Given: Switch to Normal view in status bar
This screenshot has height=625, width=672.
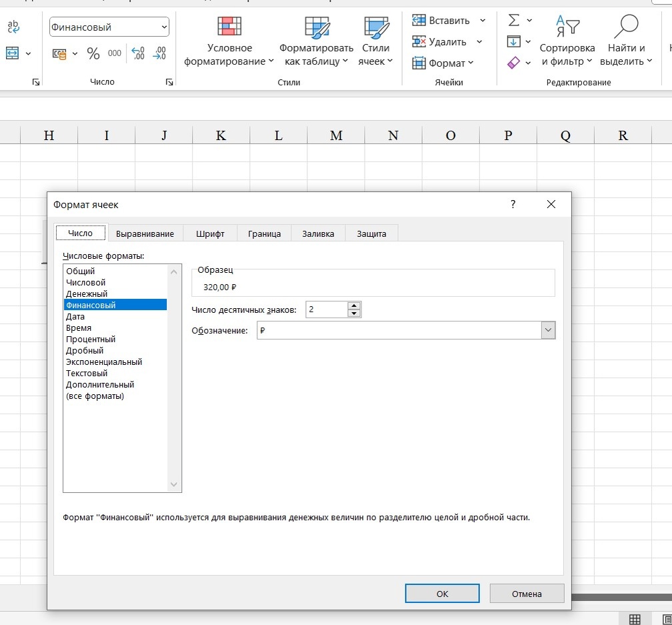Looking at the screenshot, I should tap(635, 618).
